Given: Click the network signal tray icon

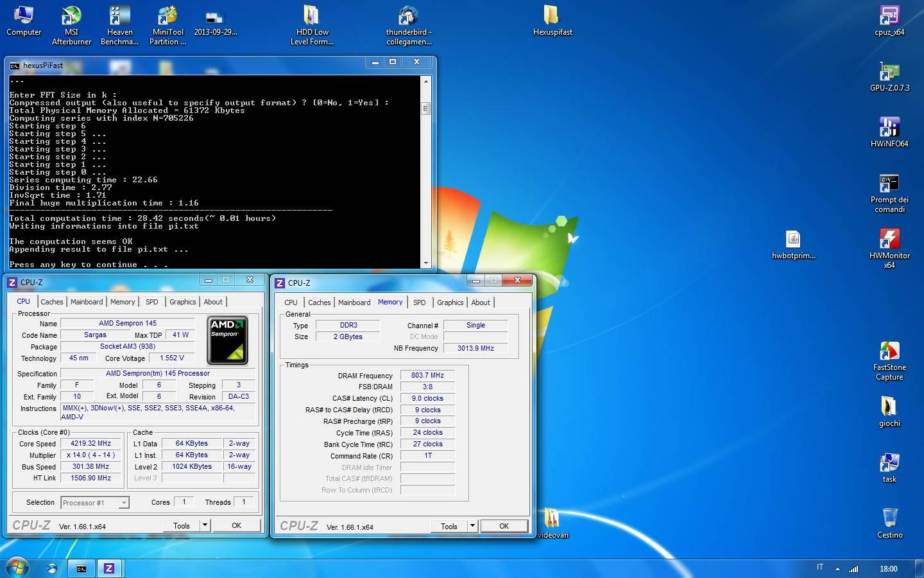Looking at the screenshot, I should [x=853, y=568].
